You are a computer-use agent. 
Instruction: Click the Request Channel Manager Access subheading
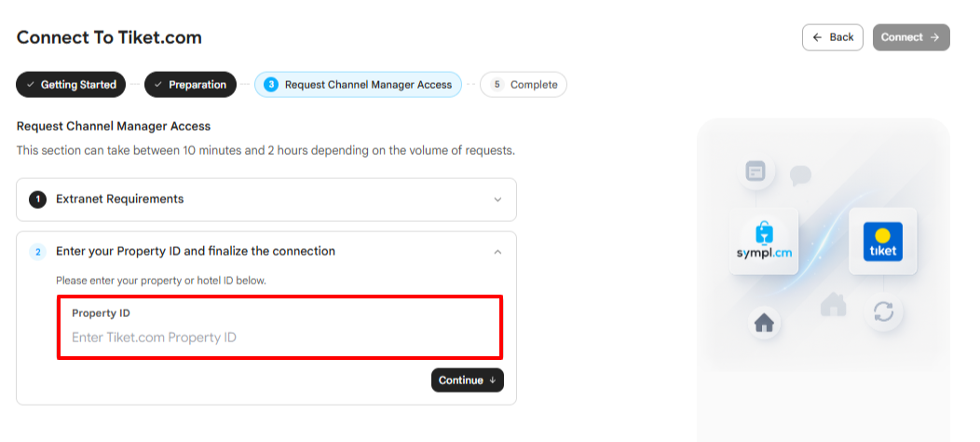tap(114, 126)
